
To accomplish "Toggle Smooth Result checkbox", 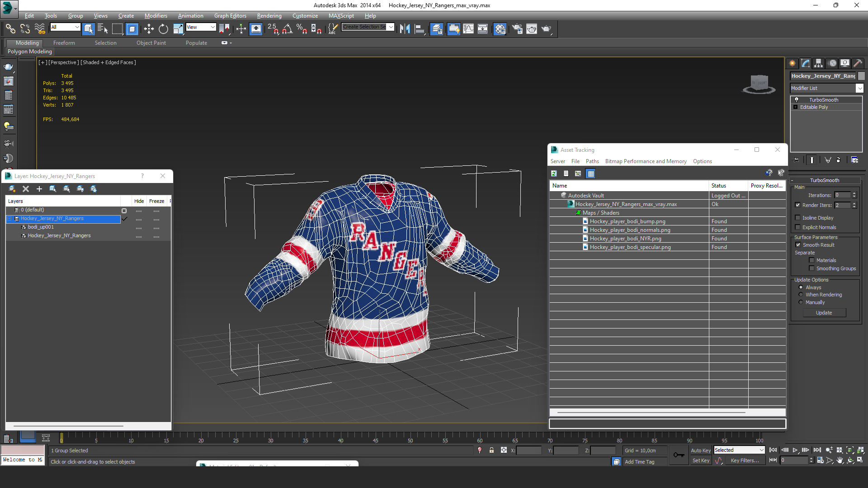I will pyautogui.click(x=798, y=245).
